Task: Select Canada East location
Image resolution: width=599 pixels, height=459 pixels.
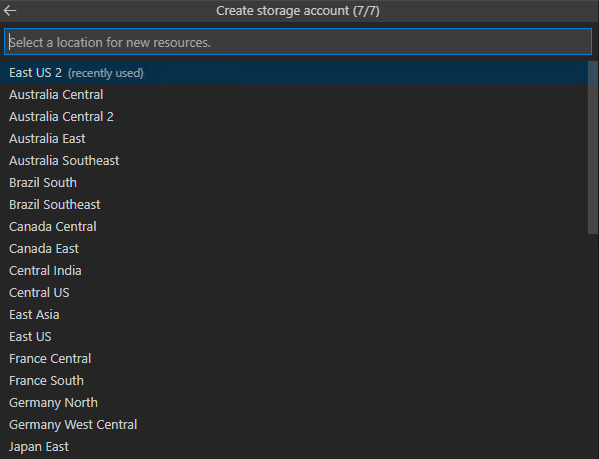Action: coord(294,249)
